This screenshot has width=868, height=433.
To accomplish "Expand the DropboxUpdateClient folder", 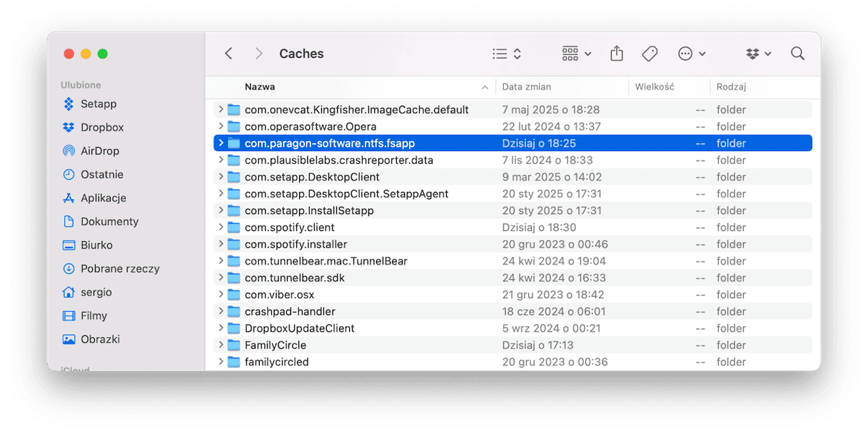I will click(x=221, y=329).
